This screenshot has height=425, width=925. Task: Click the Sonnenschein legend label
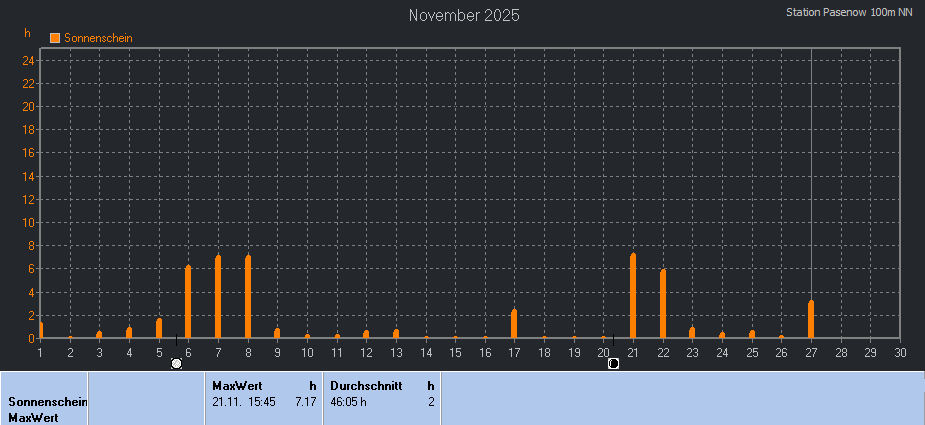click(x=98, y=38)
